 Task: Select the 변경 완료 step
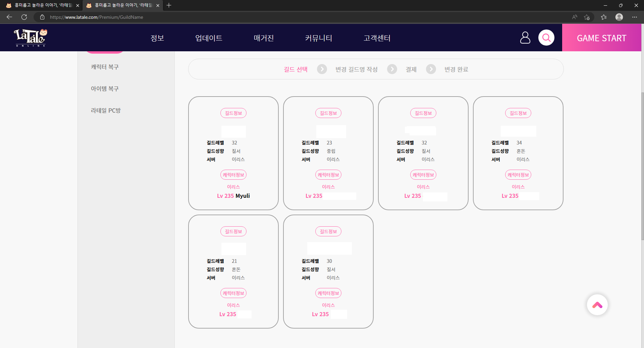click(457, 69)
